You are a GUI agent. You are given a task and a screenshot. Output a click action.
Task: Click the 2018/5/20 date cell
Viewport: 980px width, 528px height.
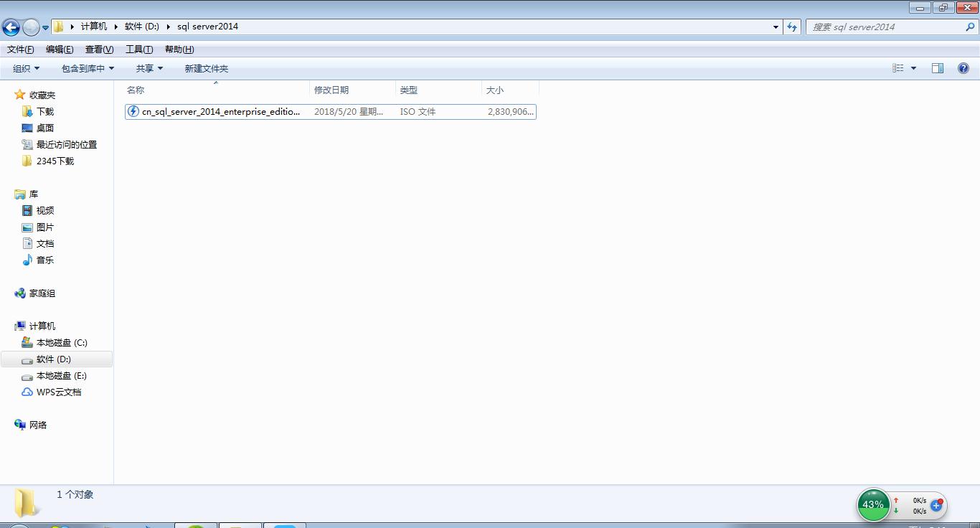click(x=349, y=111)
